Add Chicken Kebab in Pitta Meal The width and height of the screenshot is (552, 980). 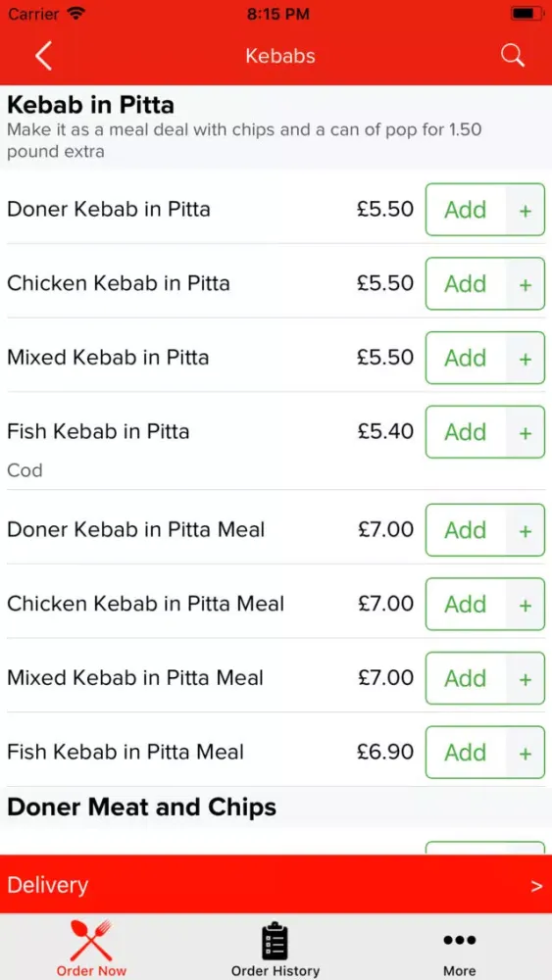click(466, 605)
